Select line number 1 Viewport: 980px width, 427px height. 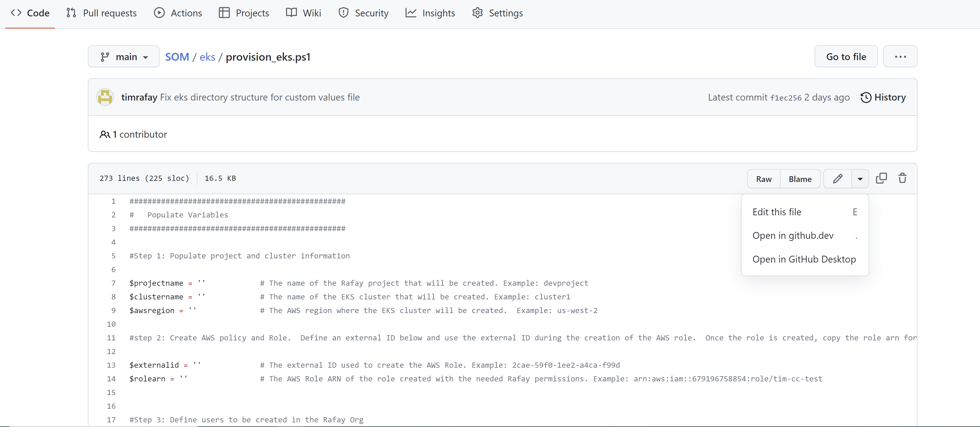tap(113, 201)
